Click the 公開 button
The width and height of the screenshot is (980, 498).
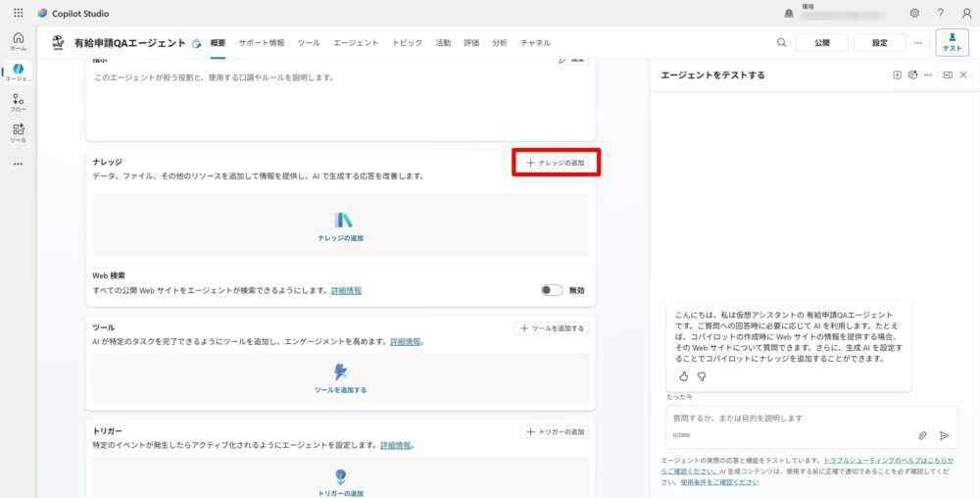pyautogui.click(x=821, y=42)
